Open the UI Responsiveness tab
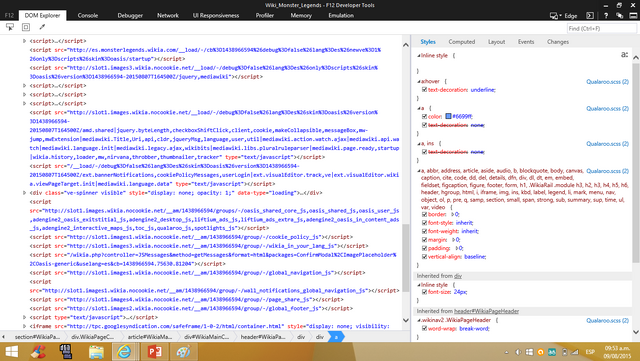This screenshot has width=640, height=361. [x=216, y=16]
